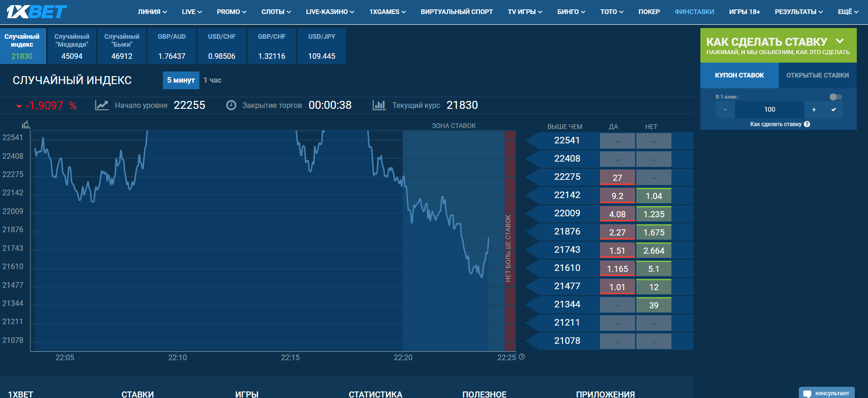Expand the ТОТО dropdown
The width and height of the screenshot is (868, 398).
point(612,12)
